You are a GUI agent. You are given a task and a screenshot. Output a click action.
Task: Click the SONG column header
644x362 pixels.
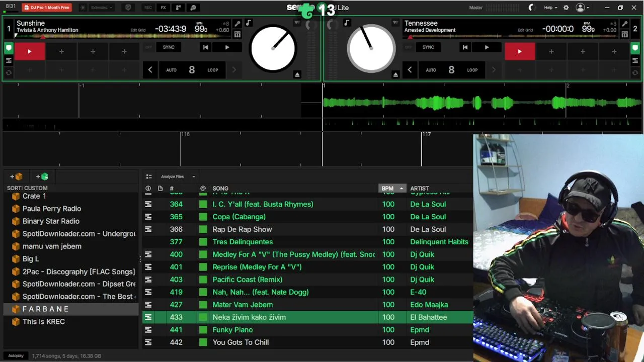coord(220,189)
